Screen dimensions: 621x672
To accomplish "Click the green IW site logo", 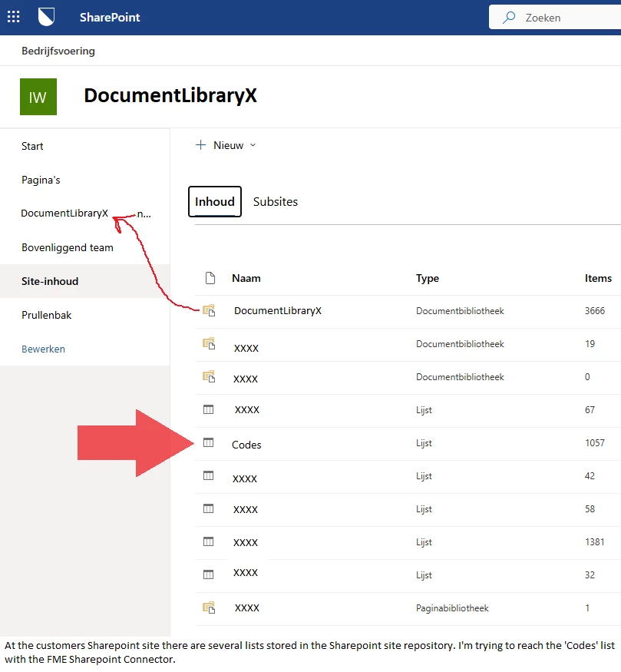I will point(38,97).
